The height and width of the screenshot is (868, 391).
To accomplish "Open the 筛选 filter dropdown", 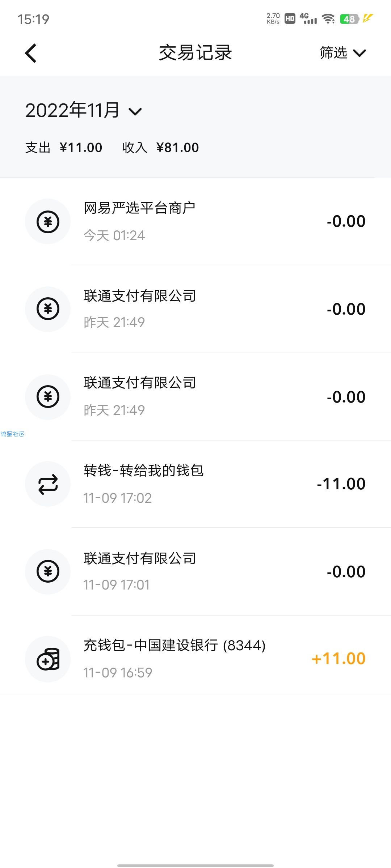I will click(x=343, y=53).
